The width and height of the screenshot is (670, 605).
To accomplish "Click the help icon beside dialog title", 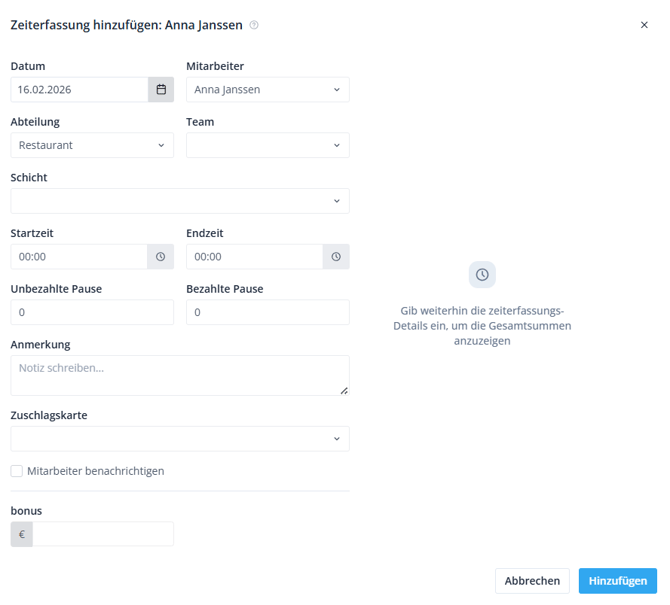I will click(254, 25).
